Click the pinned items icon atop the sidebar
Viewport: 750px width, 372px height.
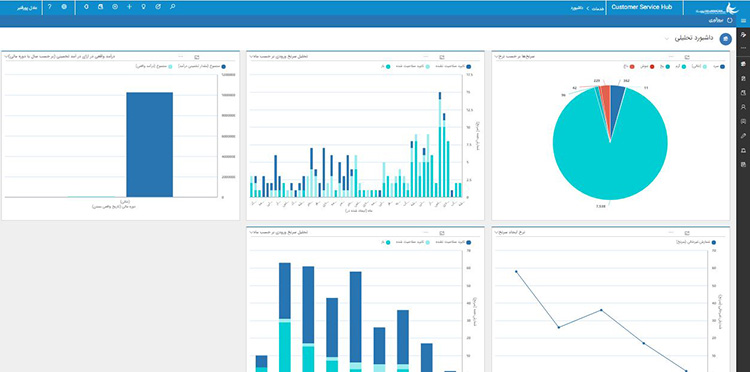point(743,35)
